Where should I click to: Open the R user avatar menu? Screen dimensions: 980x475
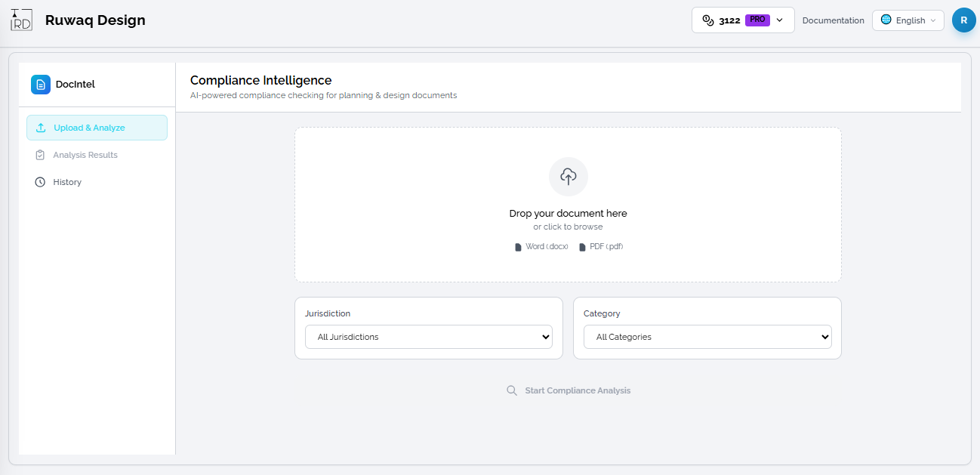(963, 20)
